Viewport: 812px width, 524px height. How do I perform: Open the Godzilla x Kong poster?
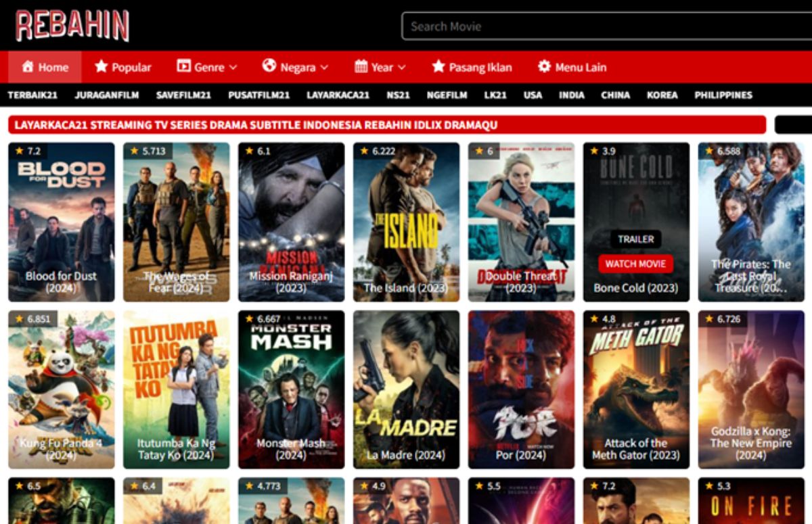[752, 389]
